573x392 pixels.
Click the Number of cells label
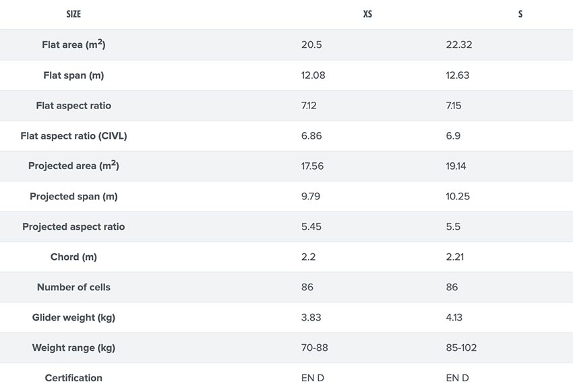pos(73,287)
